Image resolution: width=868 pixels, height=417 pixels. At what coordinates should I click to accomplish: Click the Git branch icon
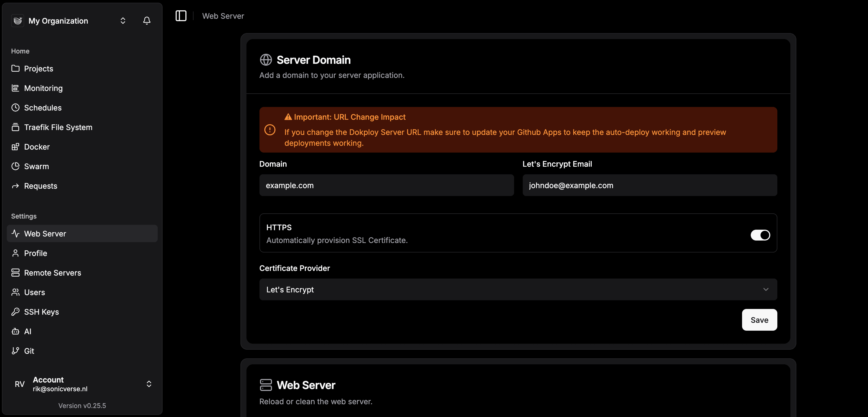[x=15, y=351]
